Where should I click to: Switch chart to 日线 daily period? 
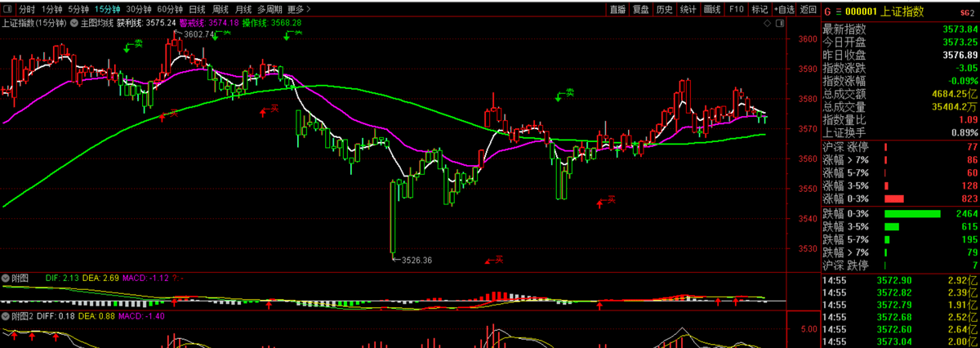pos(197,10)
